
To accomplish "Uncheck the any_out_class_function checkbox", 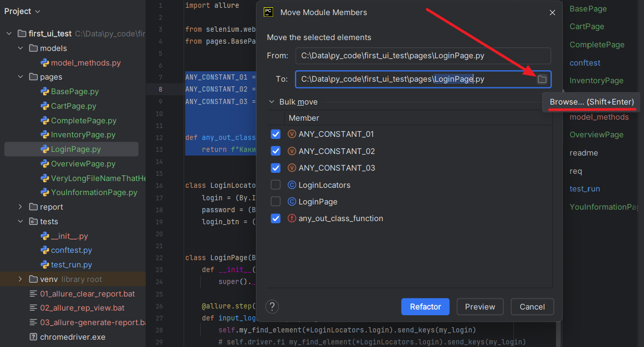I will coord(276,219).
